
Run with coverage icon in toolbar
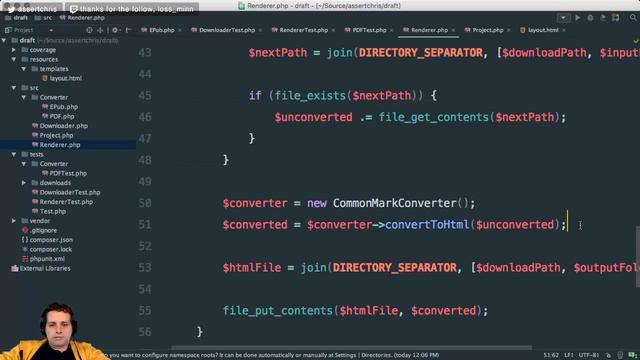coord(603,18)
